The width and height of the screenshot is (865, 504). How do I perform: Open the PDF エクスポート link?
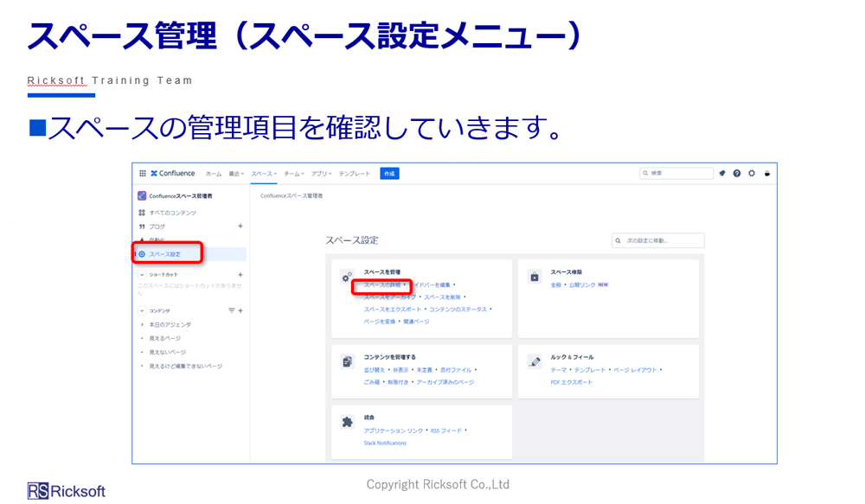(x=571, y=382)
